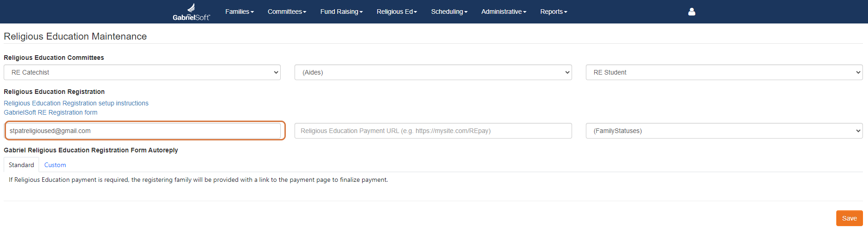Viewport: 868px width, 232px height.
Task: Expand the RE Catechist dropdown
Action: (142, 72)
